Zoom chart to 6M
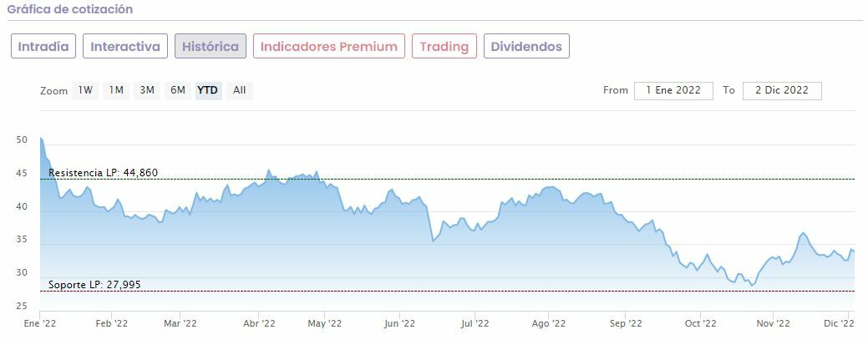The width and height of the screenshot is (868, 340). pyautogui.click(x=178, y=90)
